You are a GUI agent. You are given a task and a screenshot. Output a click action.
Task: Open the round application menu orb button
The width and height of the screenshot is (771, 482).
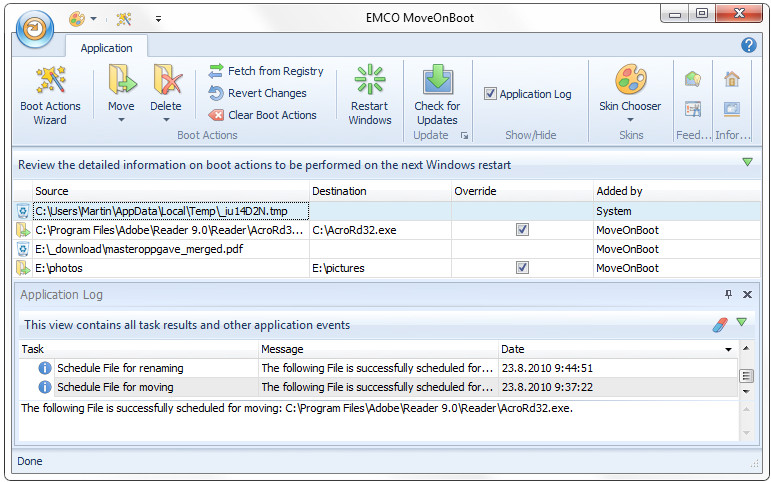pyautogui.click(x=34, y=29)
